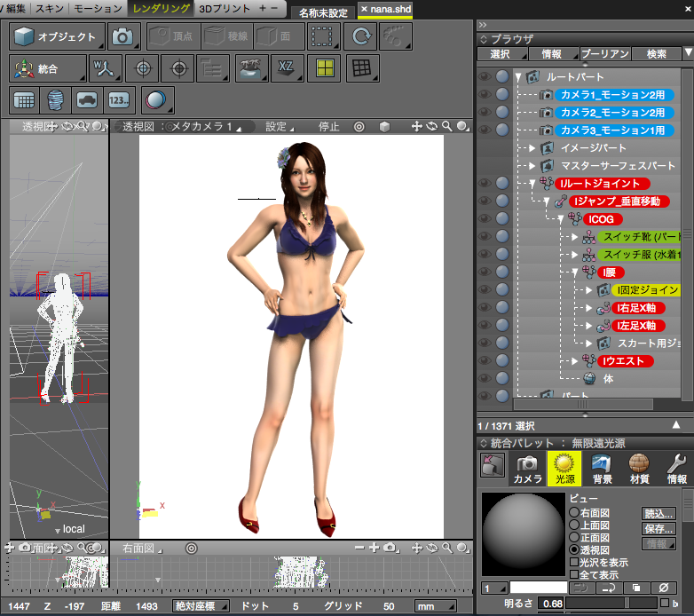Click the zoom magnifier in perspective view header
Viewport: 694px width, 616px height.
pos(447,127)
